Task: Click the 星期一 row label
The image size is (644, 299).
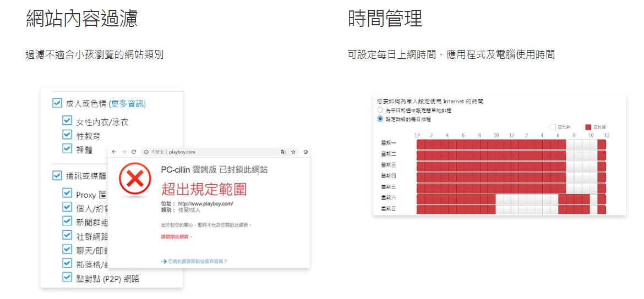Action: [x=388, y=143]
